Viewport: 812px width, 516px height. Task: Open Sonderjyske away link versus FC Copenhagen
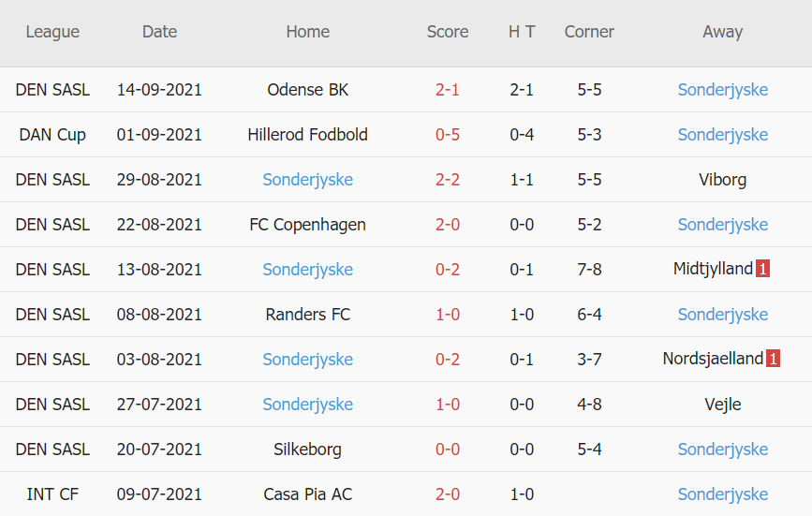[x=722, y=225]
